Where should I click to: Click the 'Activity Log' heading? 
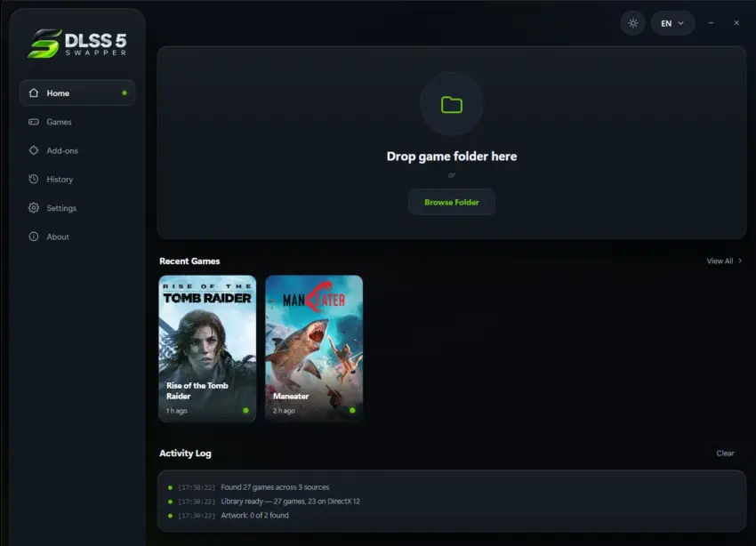[185, 453]
